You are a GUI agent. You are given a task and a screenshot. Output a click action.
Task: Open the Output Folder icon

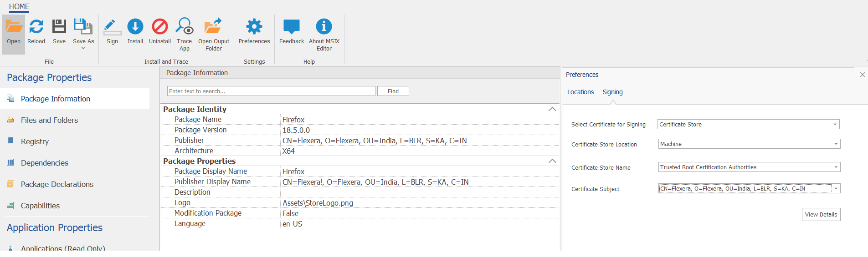coord(213,26)
